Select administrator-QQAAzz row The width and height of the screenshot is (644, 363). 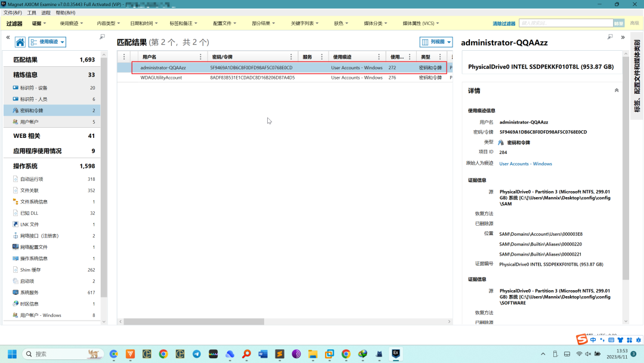[x=284, y=67]
